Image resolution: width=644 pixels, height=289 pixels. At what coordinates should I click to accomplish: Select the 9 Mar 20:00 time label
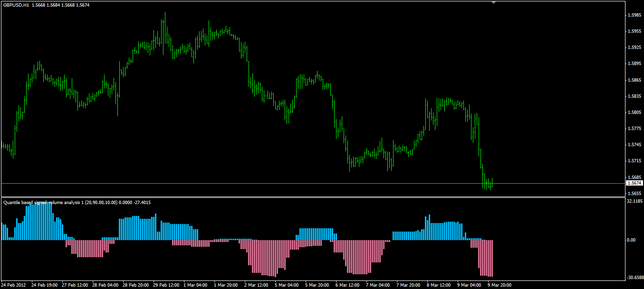click(x=500, y=285)
